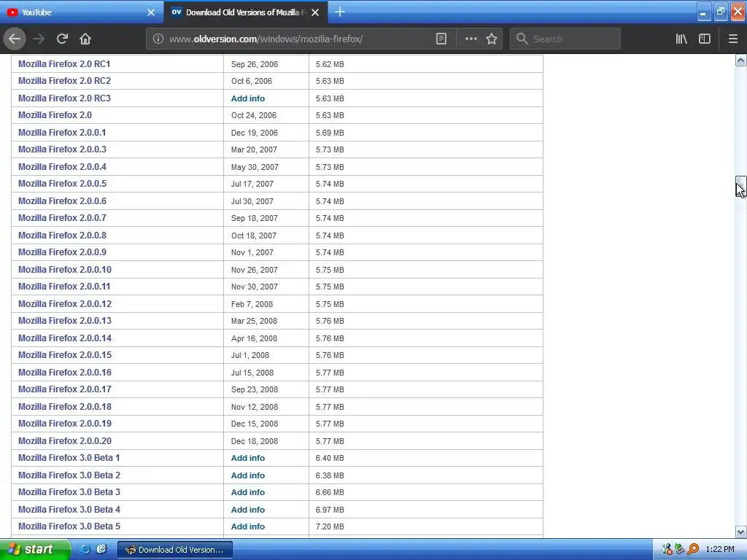Click the 6.97 MB size cell

click(x=330, y=510)
